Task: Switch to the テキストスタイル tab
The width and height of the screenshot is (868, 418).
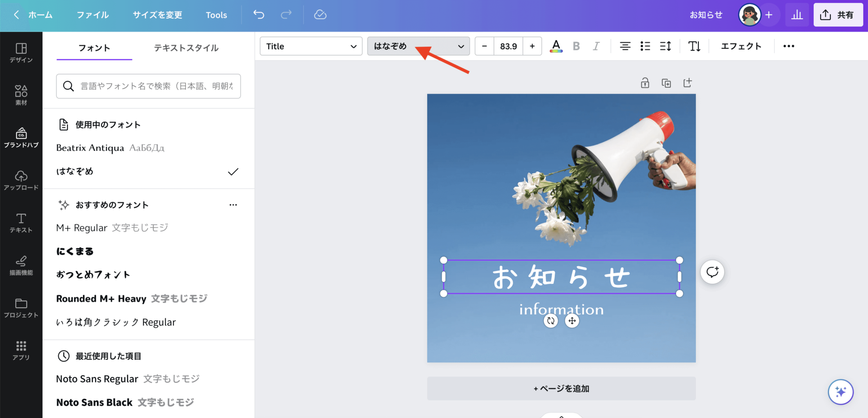Action: point(186,48)
